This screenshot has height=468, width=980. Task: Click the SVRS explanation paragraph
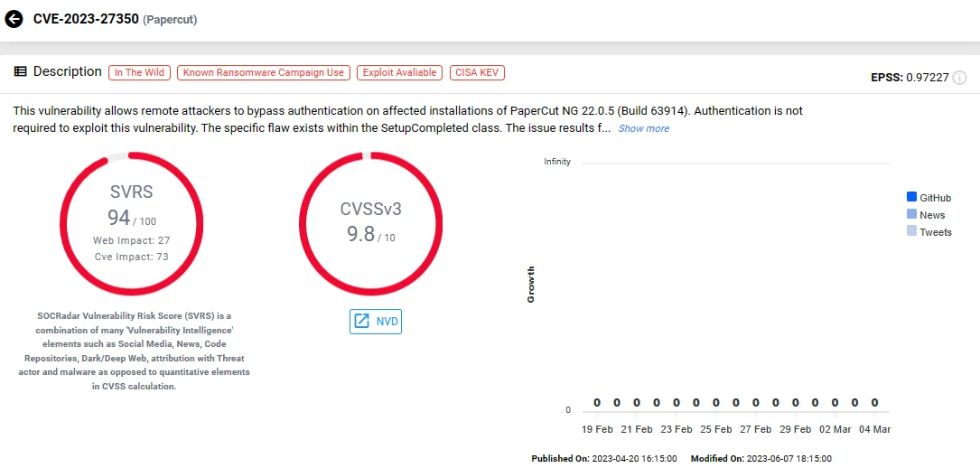(x=135, y=351)
